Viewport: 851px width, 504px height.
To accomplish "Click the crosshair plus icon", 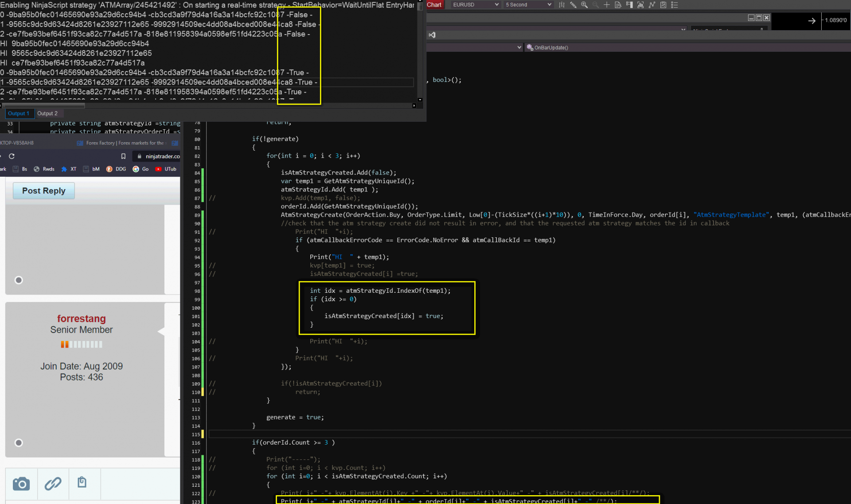I will [607, 5].
